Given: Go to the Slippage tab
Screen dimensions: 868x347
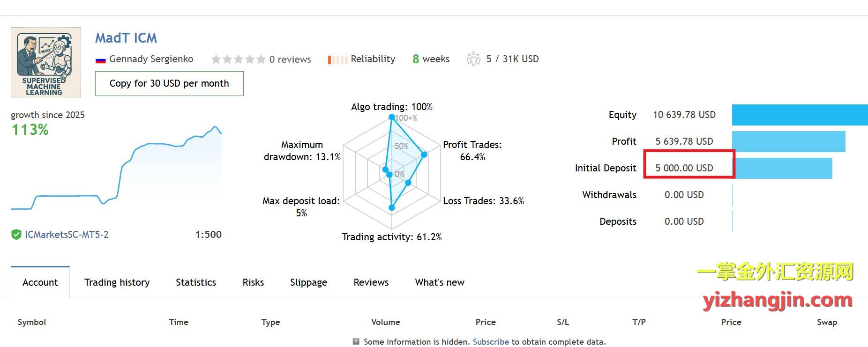Looking at the screenshot, I should point(308,282).
